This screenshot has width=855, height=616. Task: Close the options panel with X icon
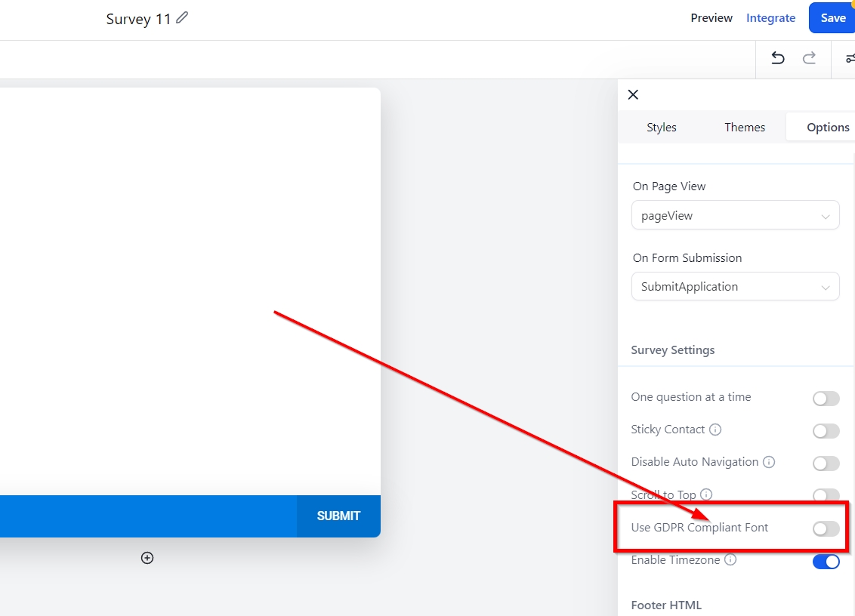point(633,94)
